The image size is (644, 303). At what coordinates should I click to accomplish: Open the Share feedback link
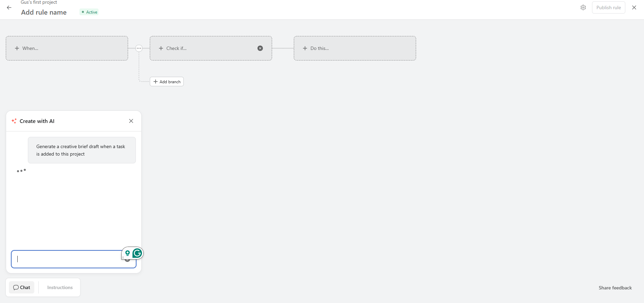click(x=615, y=287)
